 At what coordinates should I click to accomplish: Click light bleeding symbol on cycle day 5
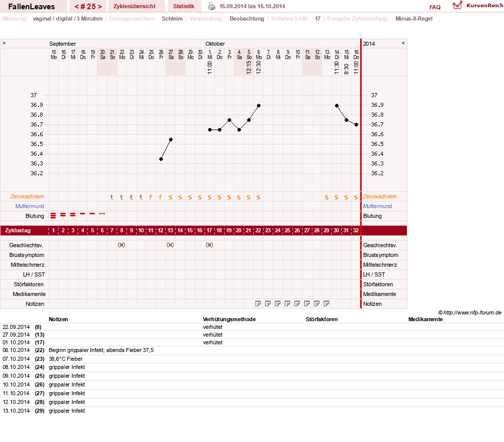pyautogui.click(x=92, y=213)
